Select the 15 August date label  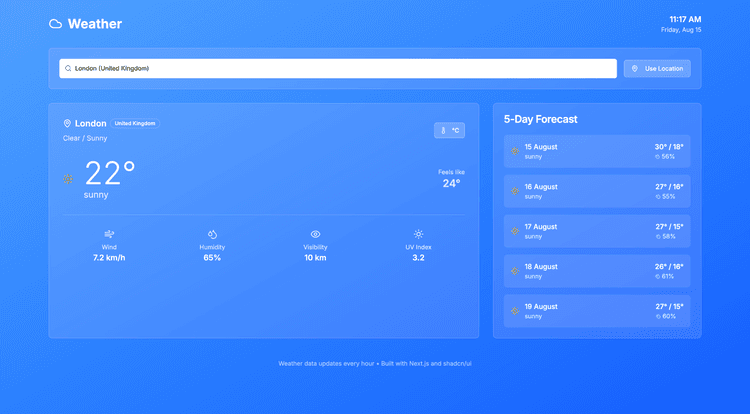click(541, 147)
